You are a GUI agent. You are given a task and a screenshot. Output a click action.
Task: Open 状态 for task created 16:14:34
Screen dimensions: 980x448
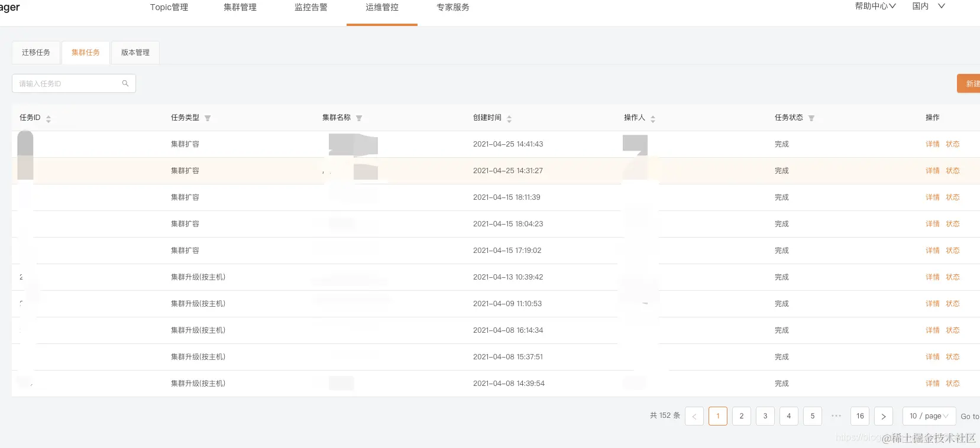953,330
